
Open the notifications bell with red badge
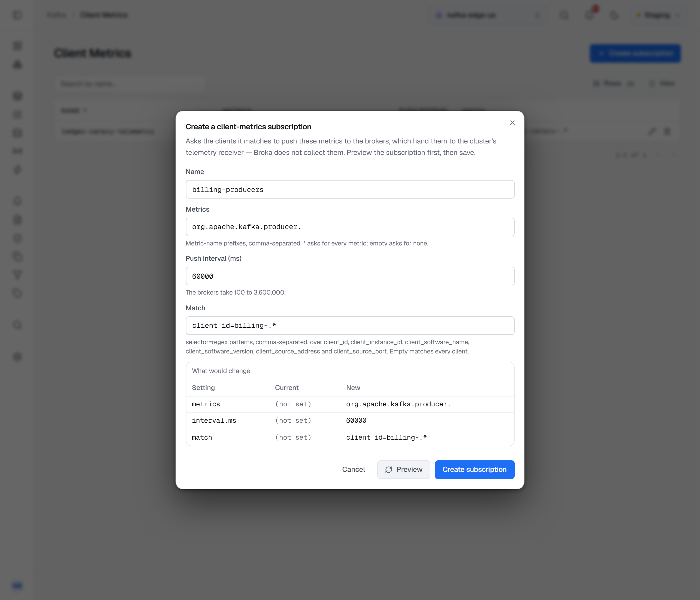[x=590, y=15]
